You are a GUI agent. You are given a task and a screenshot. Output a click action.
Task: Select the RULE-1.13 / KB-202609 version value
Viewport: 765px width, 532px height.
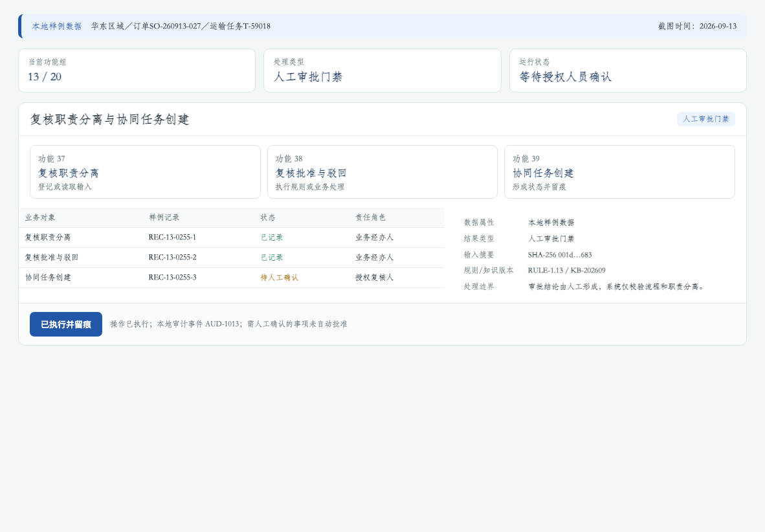pyautogui.click(x=566, y=271)
